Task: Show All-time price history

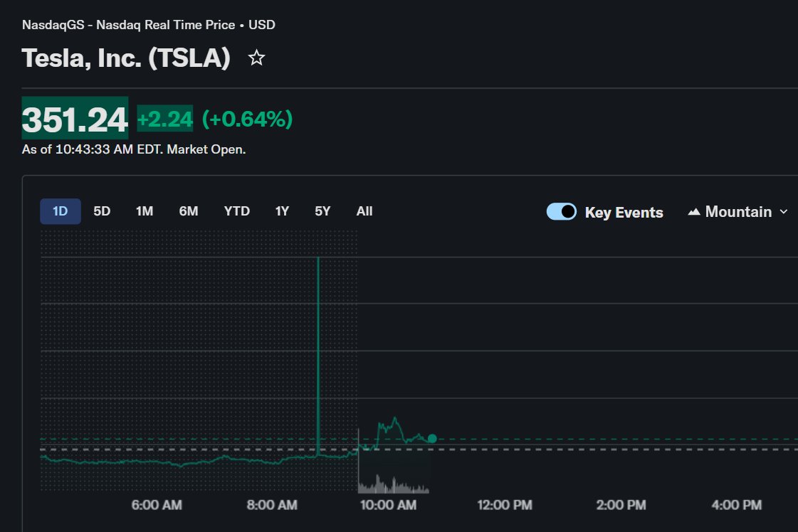Action: point(364,211)
